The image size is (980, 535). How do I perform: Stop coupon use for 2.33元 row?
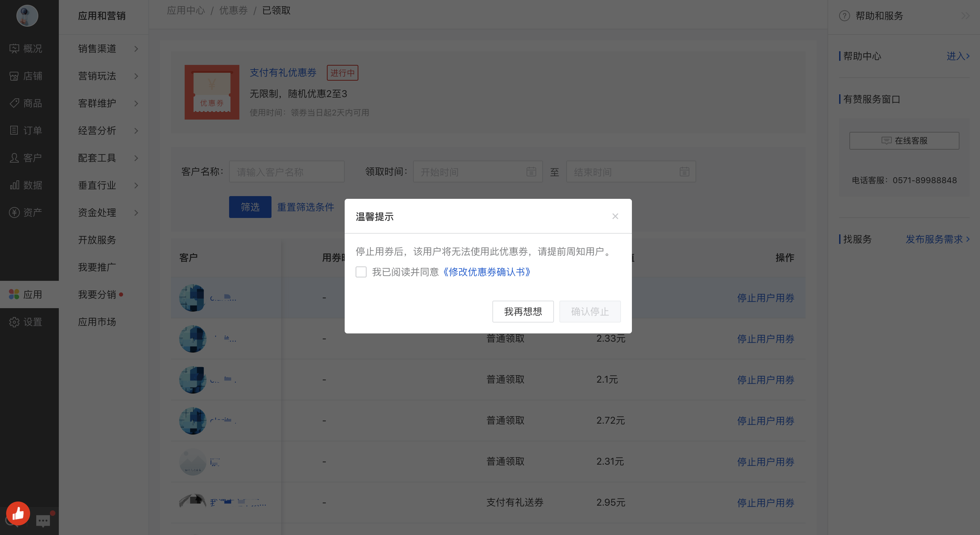click(766, 339)
